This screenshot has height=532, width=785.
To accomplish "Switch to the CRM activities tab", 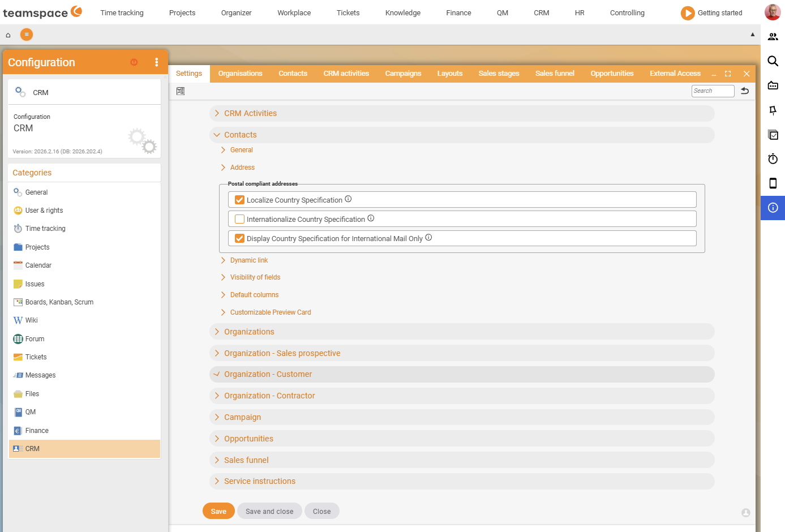I will coord(346,74).
